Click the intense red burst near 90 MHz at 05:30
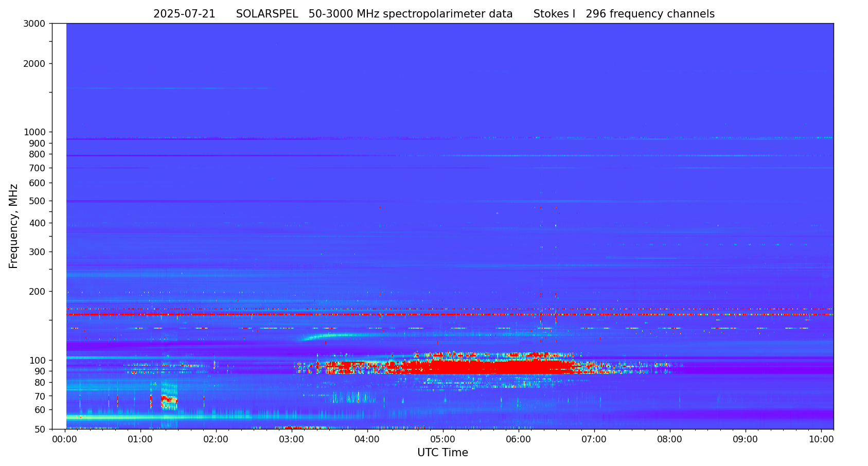This screenshot has height=466, width=868. coord(481,367)
